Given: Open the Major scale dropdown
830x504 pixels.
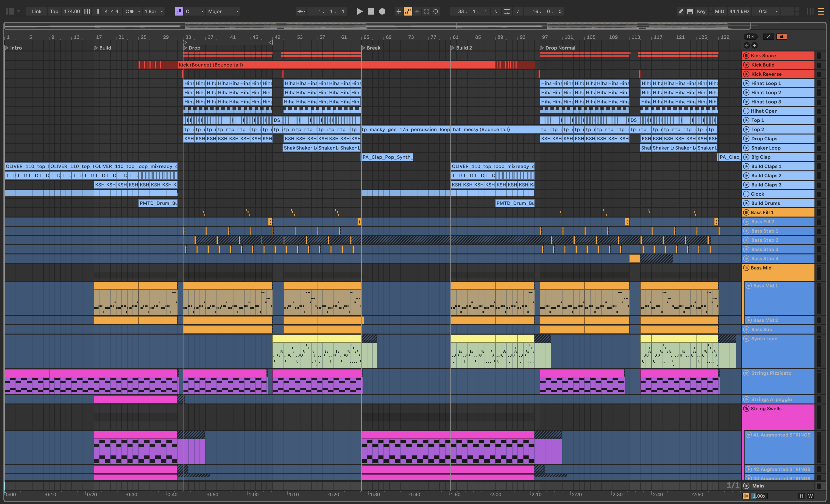Looking at the screenshot, I should point(223,11).
